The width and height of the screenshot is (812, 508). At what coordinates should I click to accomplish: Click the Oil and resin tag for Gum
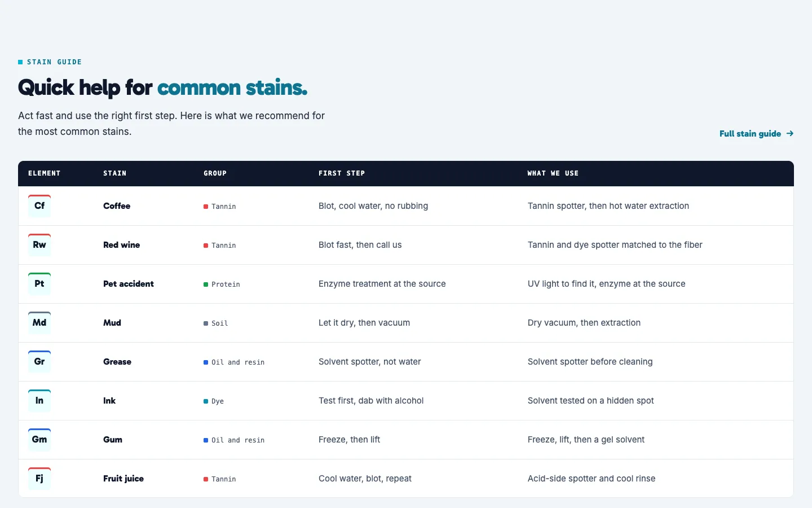(x=234, y=440)
